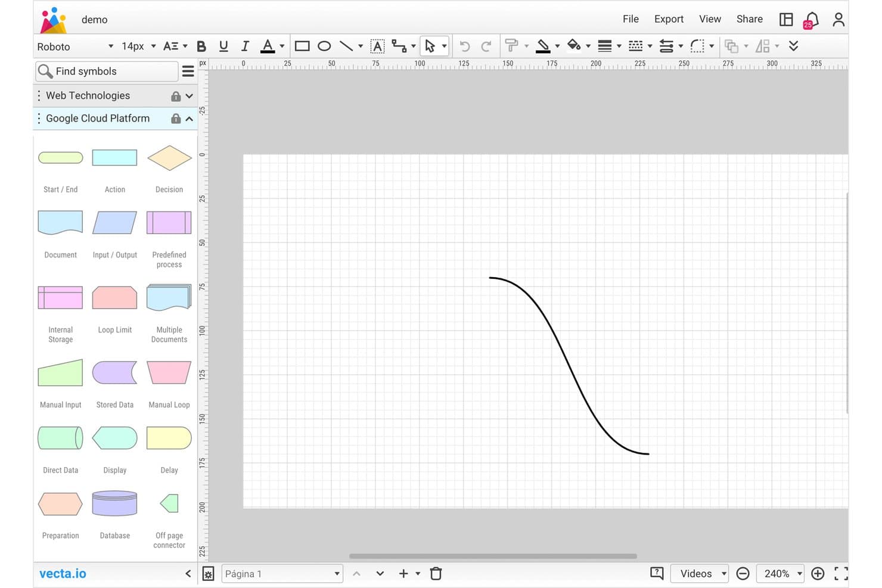Screen dimensions: 882x588
Task: Open the fill color bucket
Action: pos(574,46)
